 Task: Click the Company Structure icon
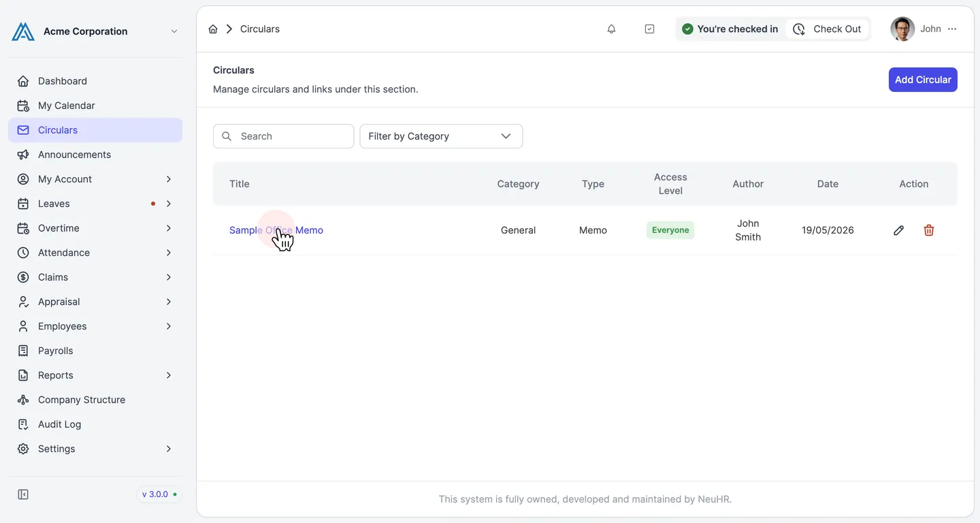click(23, 400)
